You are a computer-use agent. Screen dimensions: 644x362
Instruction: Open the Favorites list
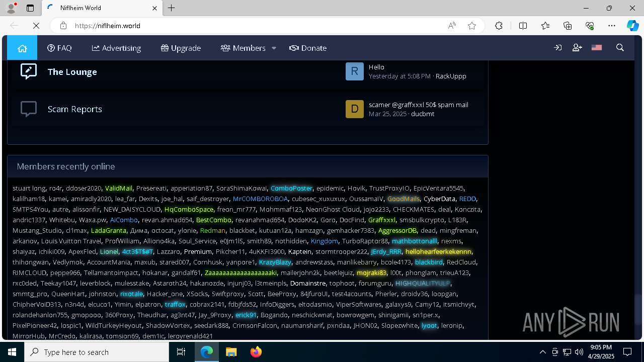pyautogui.click(x=545, y=26)
